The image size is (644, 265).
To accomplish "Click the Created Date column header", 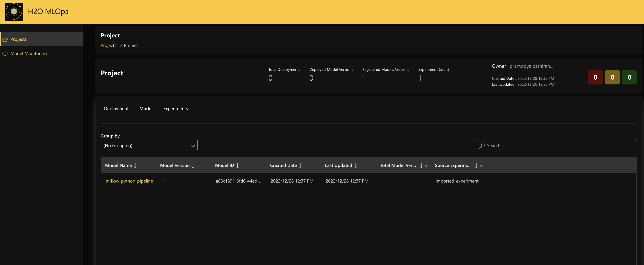I will click(x=283, y=165).
